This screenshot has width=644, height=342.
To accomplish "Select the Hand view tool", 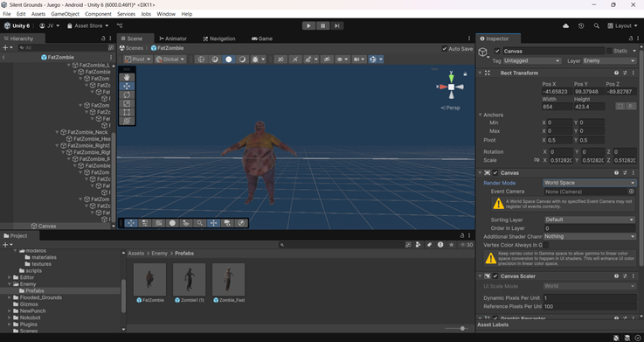I will click(x=127, y=77).
